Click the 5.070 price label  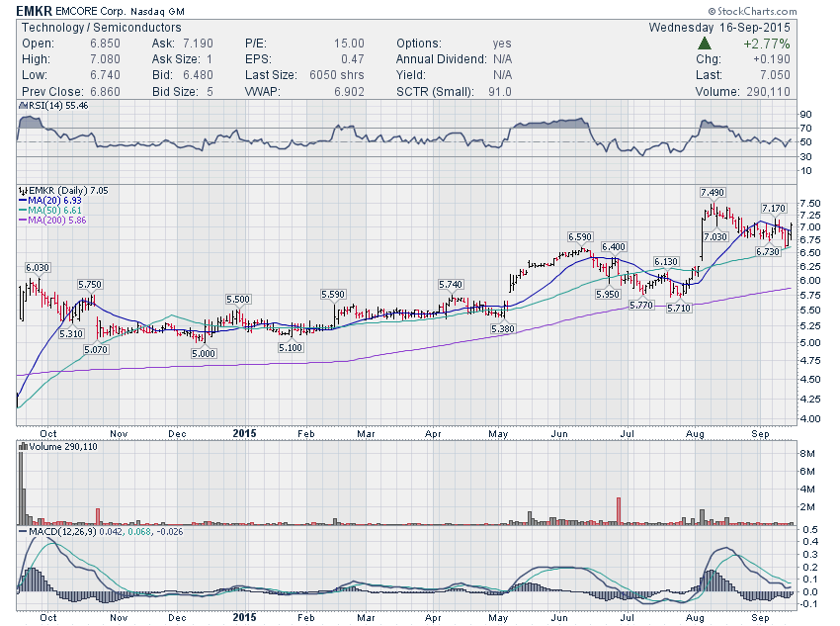96,349
